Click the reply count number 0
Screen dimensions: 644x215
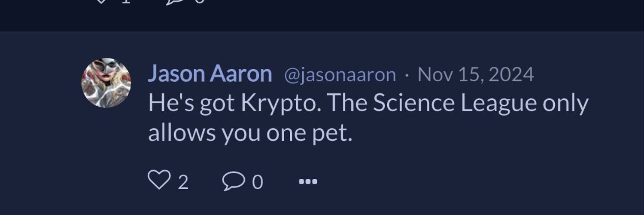[257, 182]
